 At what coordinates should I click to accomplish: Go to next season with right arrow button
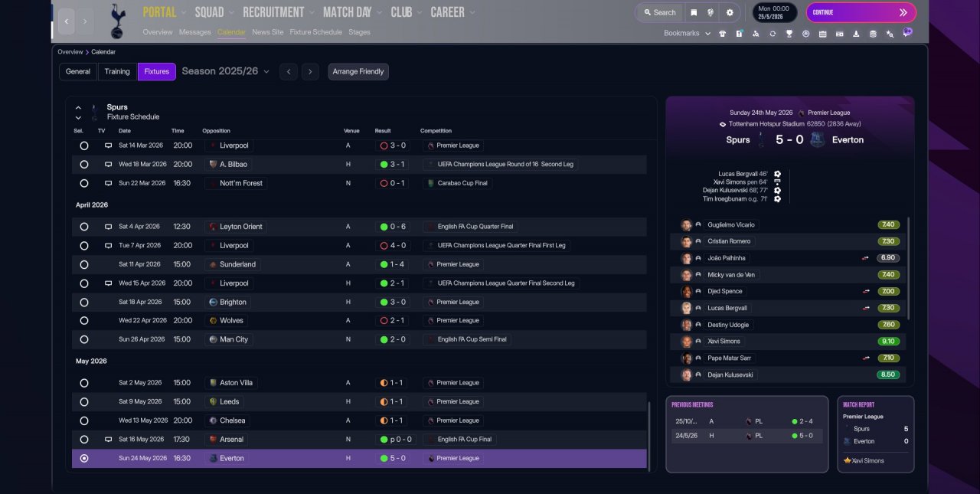point(310,71)
